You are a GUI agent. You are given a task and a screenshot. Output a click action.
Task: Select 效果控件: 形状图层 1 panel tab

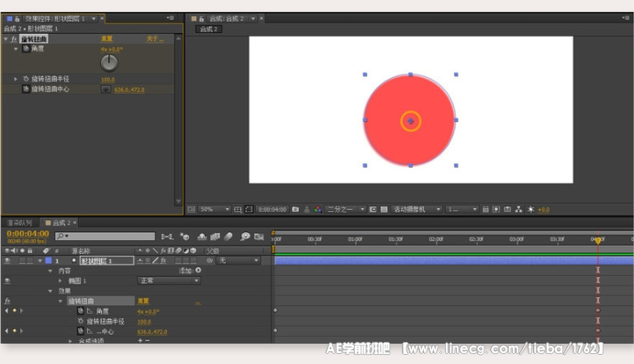point(54,18)
